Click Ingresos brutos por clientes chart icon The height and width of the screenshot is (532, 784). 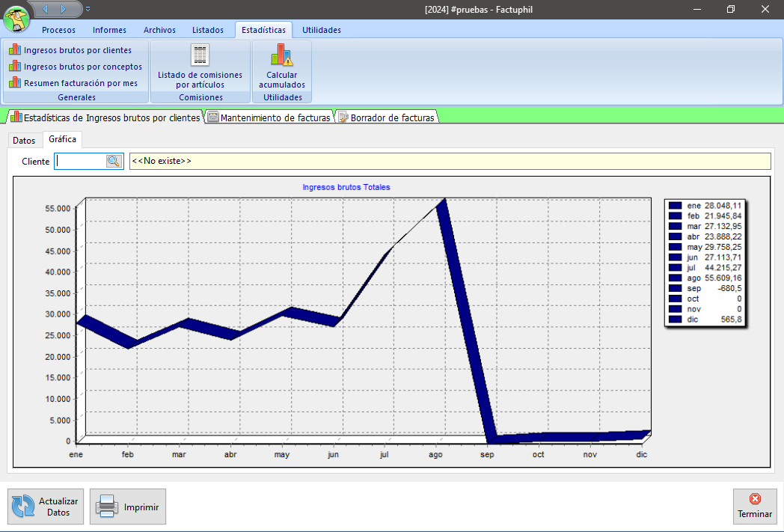coord(15,49)
